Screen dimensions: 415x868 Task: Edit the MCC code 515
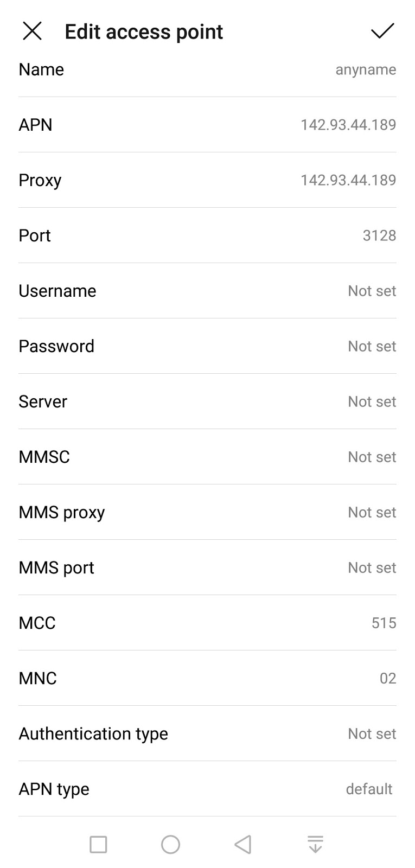pos(207,623)
